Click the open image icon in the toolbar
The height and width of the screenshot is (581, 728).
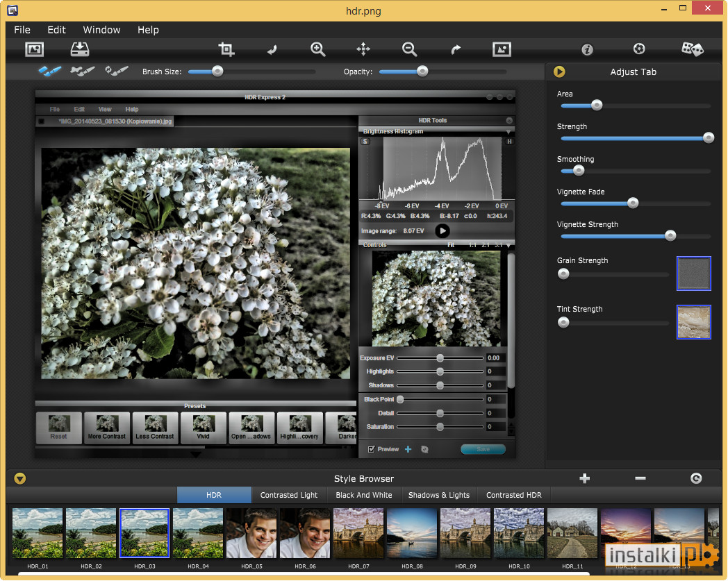click(34, 49)
